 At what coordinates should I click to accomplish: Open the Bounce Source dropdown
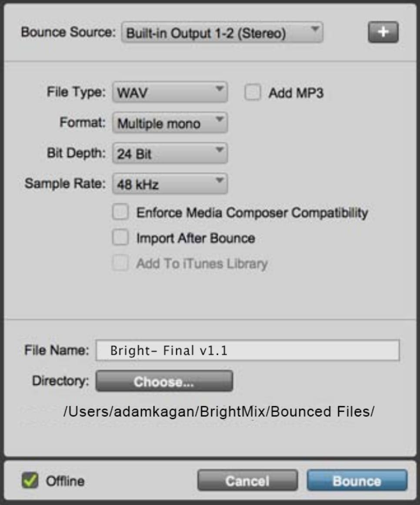(x=222, y=31)
